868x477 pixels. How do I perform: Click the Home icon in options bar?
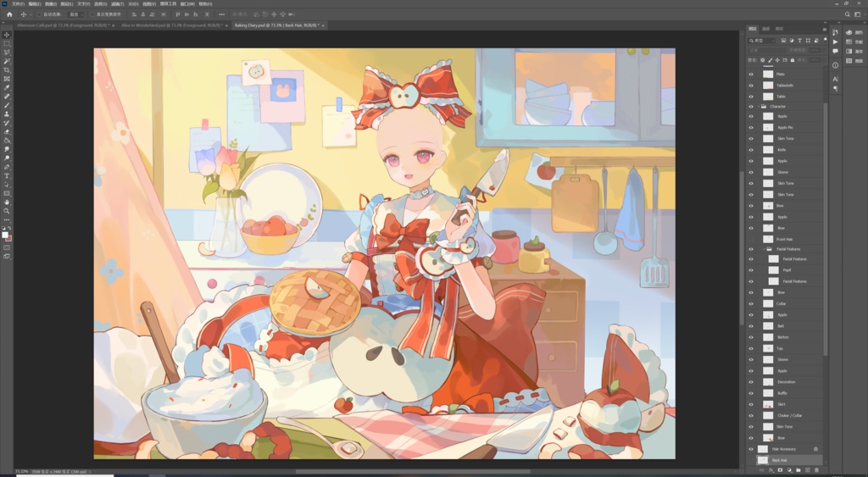point(9,14)
